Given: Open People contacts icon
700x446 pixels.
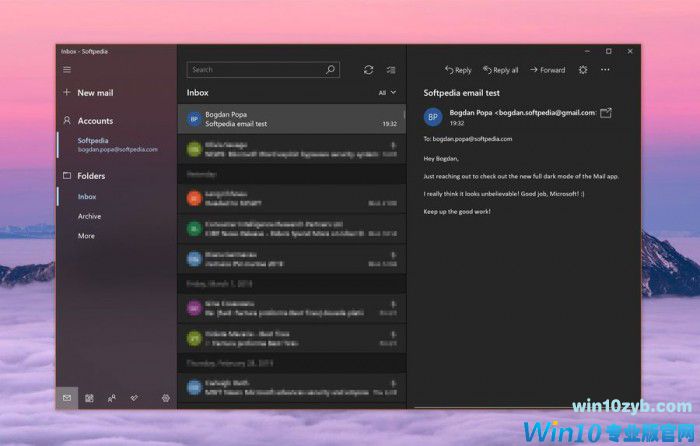Looking at the screenshot, I should point(112,398).
